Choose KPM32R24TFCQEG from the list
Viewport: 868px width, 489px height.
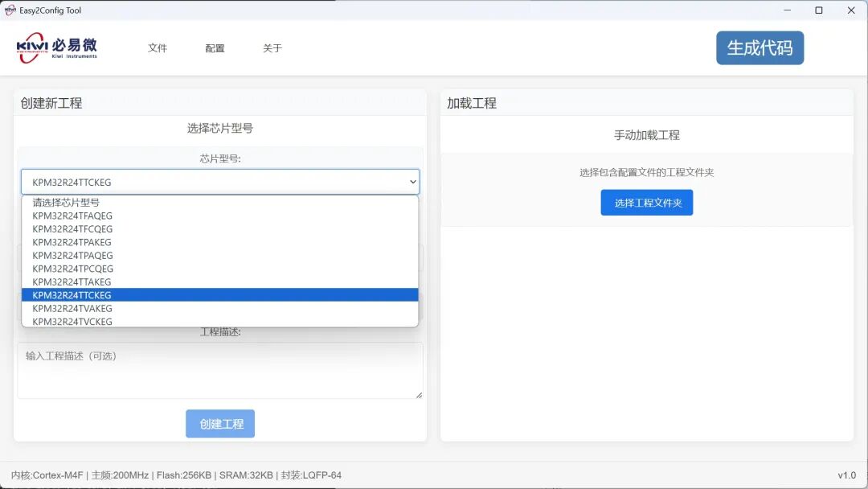point(219,228)
